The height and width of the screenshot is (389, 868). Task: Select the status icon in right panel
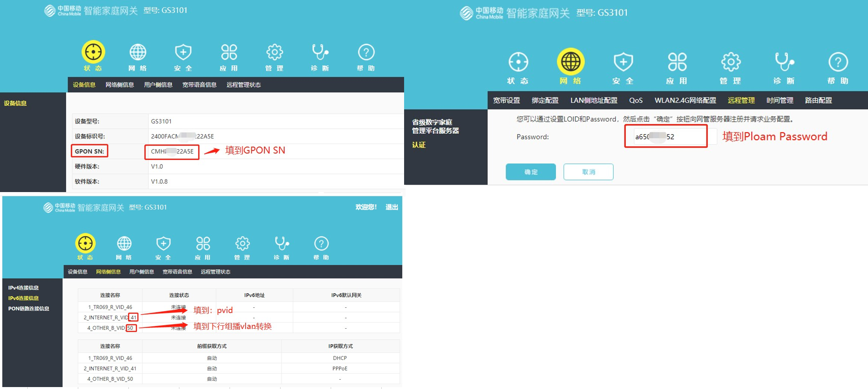518,62
